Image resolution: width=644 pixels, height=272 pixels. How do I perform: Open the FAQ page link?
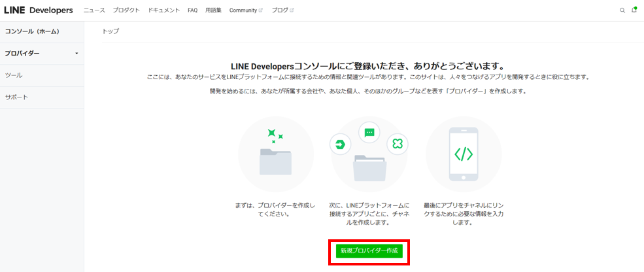pos(192,10)
